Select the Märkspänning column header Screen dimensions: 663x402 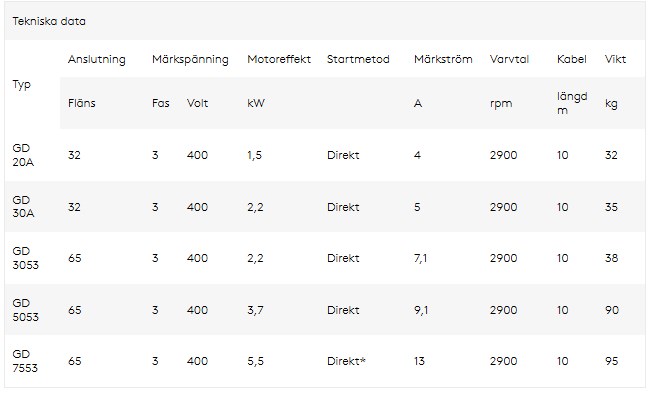(190, 60)
